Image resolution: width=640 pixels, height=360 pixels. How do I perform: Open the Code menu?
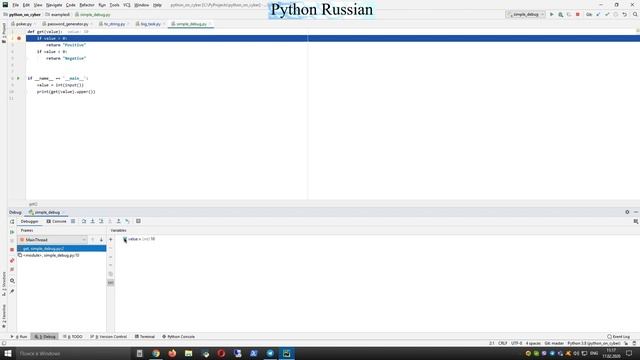tap(71, 5)
